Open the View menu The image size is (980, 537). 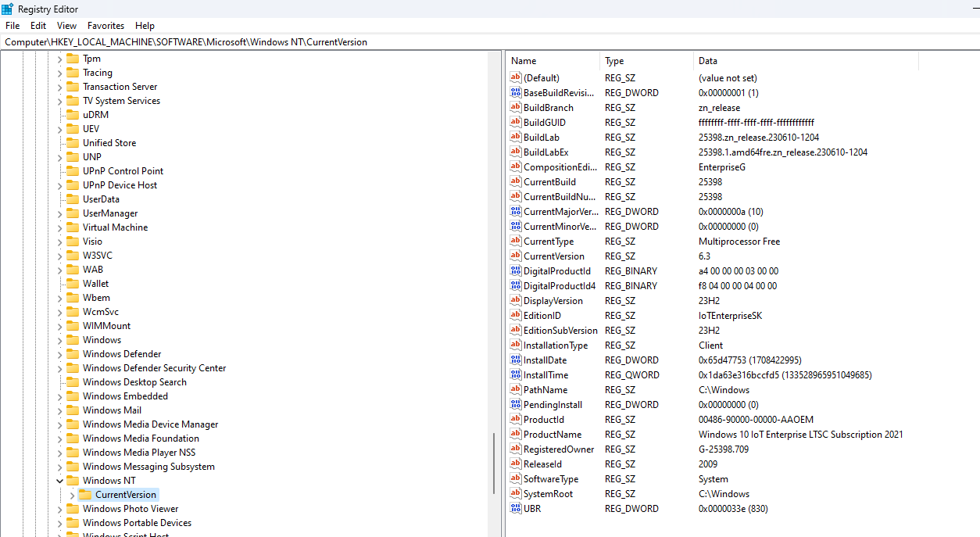(67, 26)
